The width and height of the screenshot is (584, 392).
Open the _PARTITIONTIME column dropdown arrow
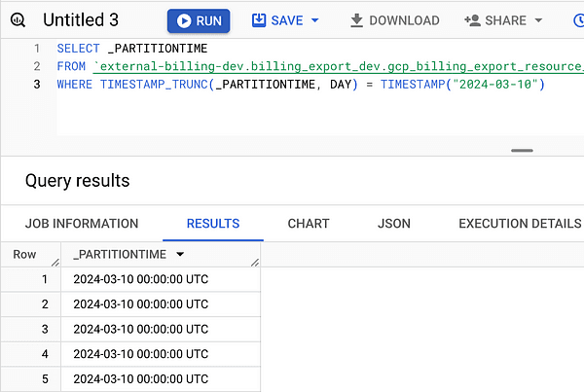pyautogui.click(x=180, y=254)
